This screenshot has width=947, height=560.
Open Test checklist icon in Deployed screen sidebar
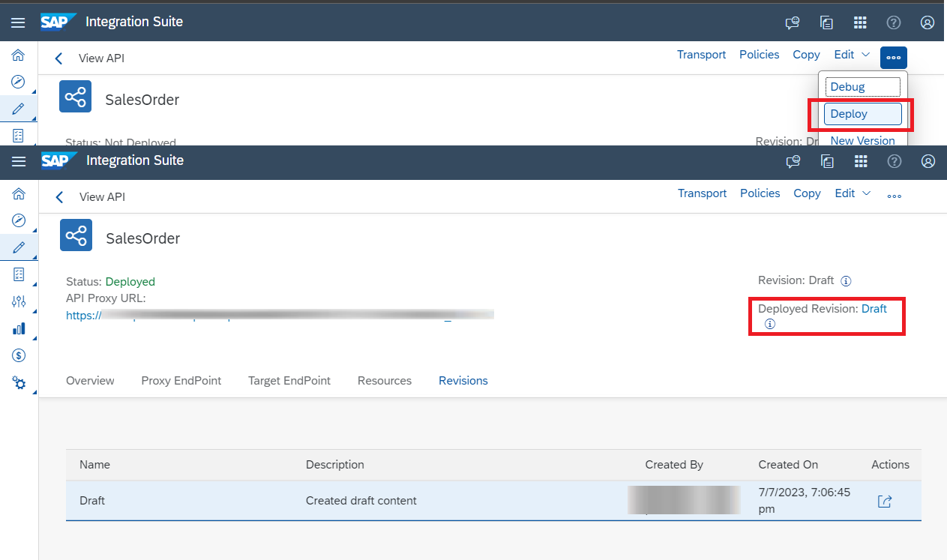[19, 274]
